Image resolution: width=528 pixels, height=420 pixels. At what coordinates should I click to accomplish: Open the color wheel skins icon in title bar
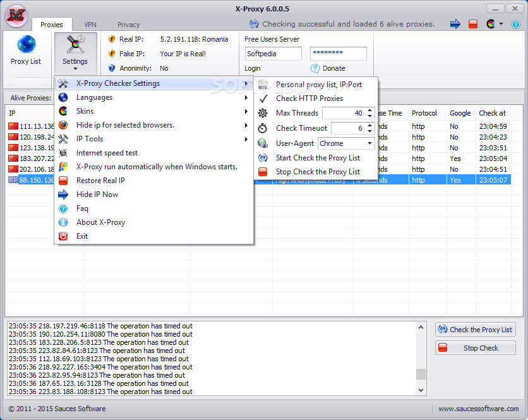491,23
